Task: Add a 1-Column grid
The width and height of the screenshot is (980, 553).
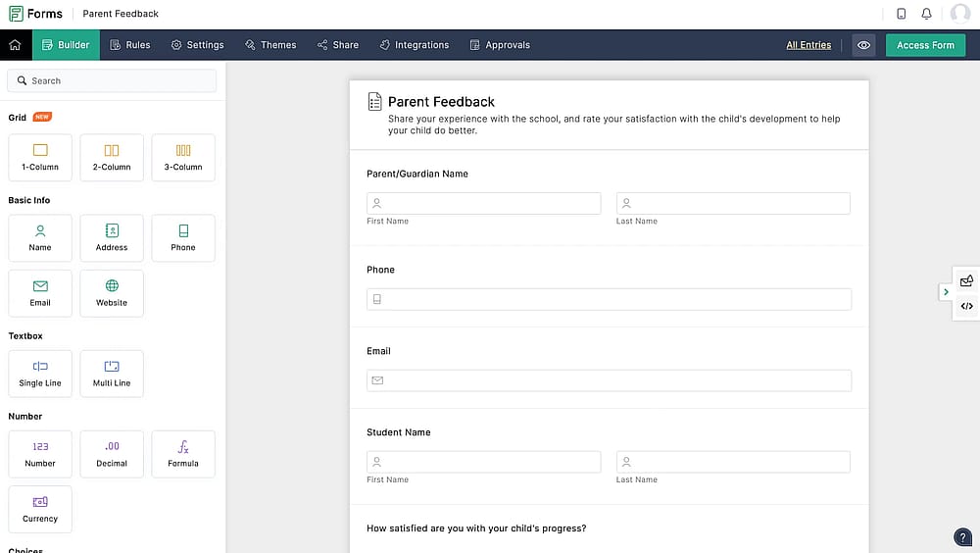Action: point(40,158)
